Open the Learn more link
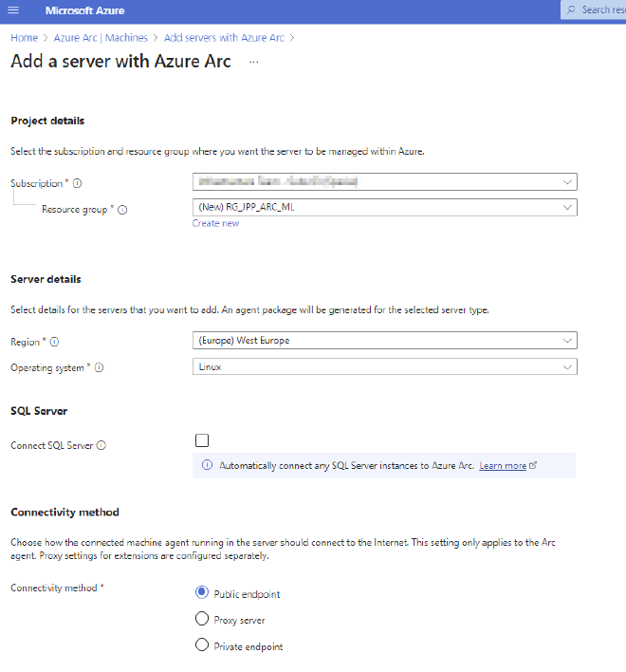 503,466
